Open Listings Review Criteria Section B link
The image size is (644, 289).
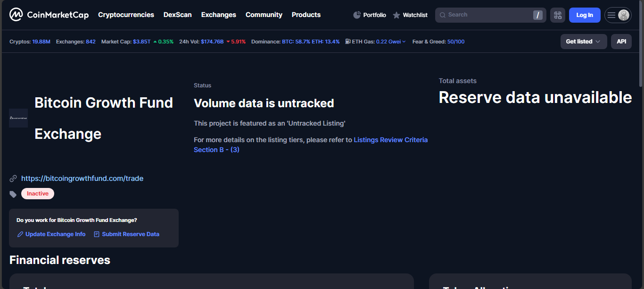coord(390,140)
